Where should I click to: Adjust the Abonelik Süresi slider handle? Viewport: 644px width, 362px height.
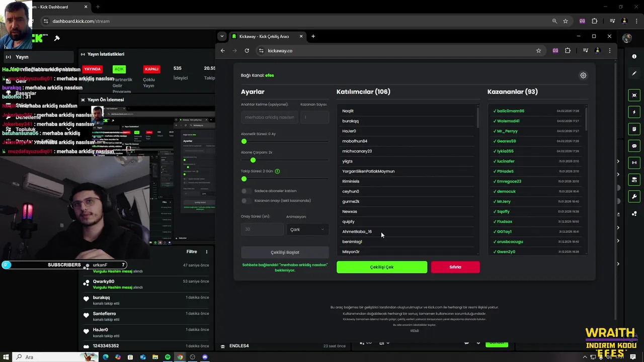[x=244, y=141]
